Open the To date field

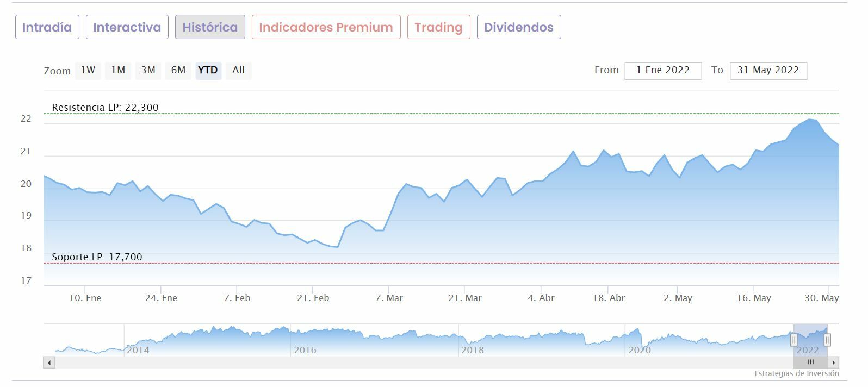tap(768, 71)
